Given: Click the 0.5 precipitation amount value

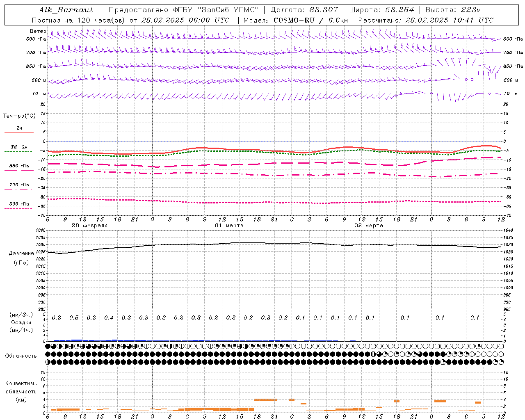Looking at the screenshot, I should [74, 318].
